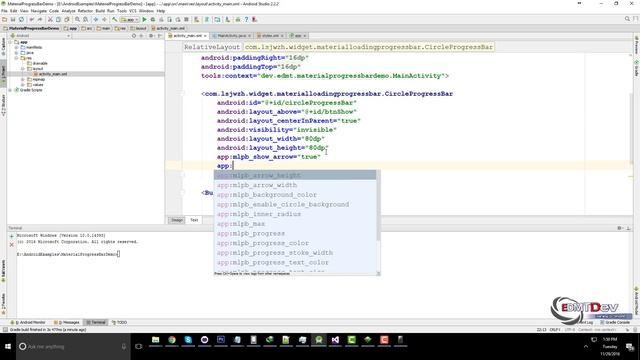
Task: Click RelativeLayout in the editor breadcrumb
Action: [x=212, y=47]
